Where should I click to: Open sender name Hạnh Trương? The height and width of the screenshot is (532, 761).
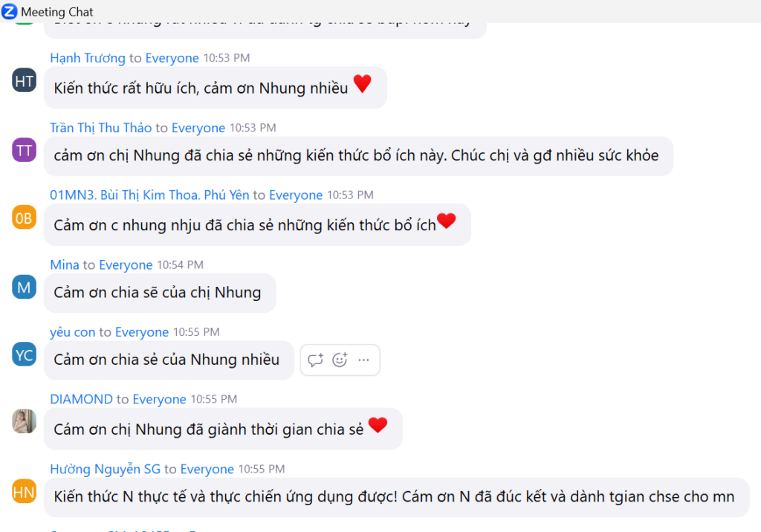[88, 58]
